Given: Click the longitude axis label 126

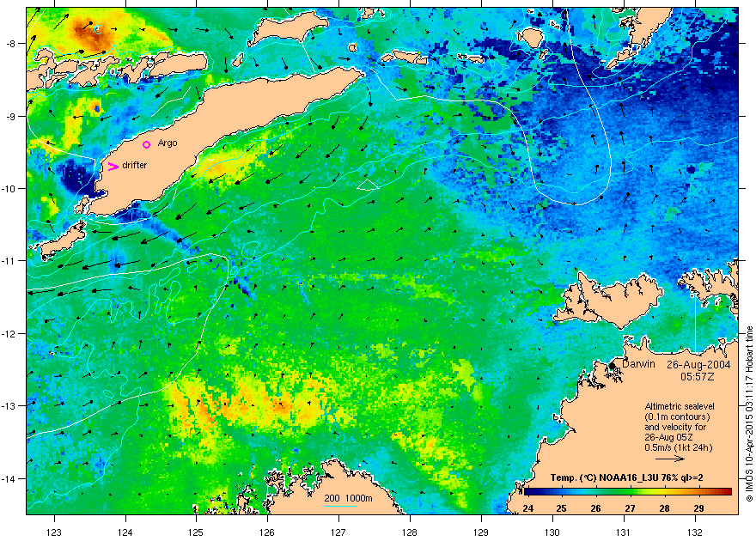Looking at the screenshot, I should [267, 532].
